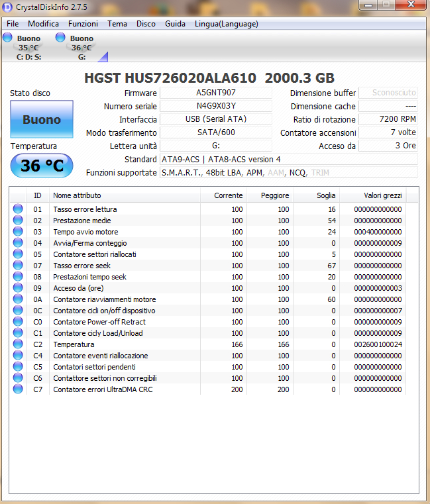Click status orb for Prestazioni tempo seek
The width and height of the screenshot is (430, 504).
pos(18,276)
